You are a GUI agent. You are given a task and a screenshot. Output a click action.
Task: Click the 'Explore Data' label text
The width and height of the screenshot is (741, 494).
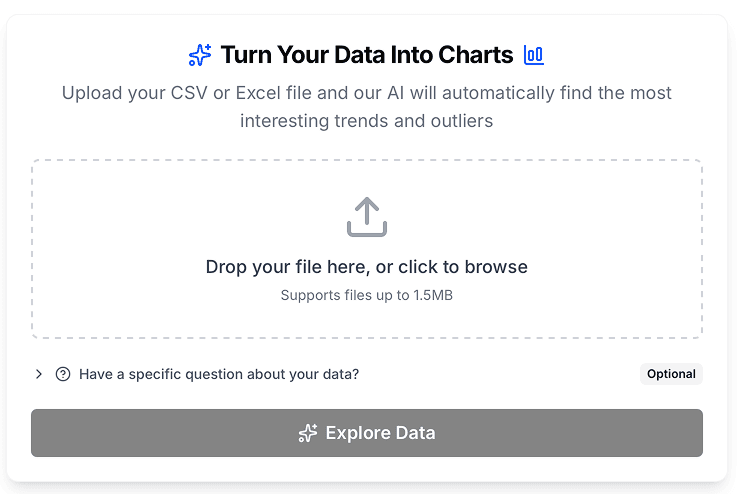pyautogui.click(x=380, y=433)
